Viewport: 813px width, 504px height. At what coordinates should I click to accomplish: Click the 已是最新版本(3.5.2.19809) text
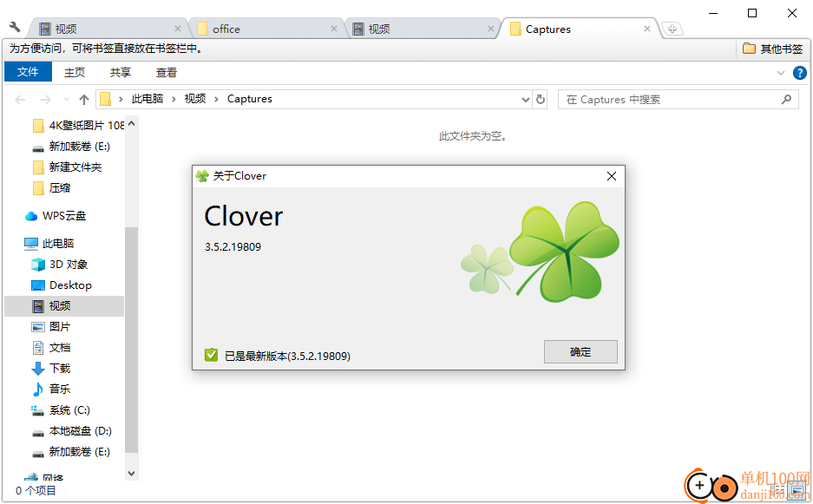pyautogui.click(x=287, y=357)
